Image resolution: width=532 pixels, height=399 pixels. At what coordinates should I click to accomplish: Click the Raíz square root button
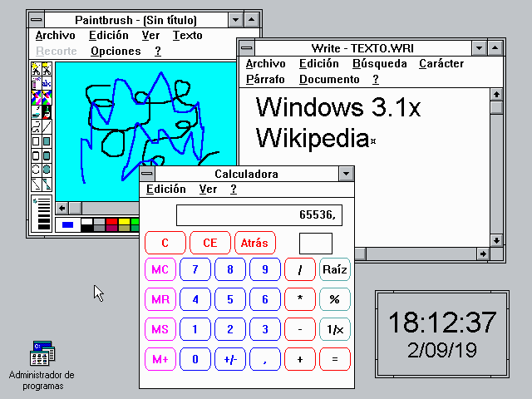[334, 269]
